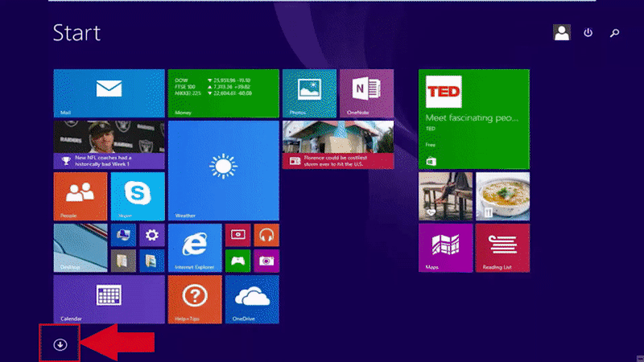Viewport: 644px width, 362px height.
Task: Launch Internet Explorer tile
Action: 195,248
